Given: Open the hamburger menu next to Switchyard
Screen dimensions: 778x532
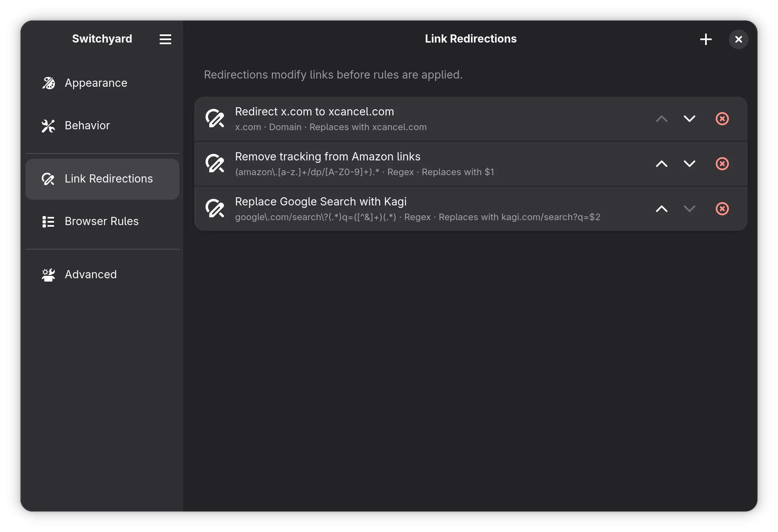Looking at the screenshot, I should [x=165, y=39].
